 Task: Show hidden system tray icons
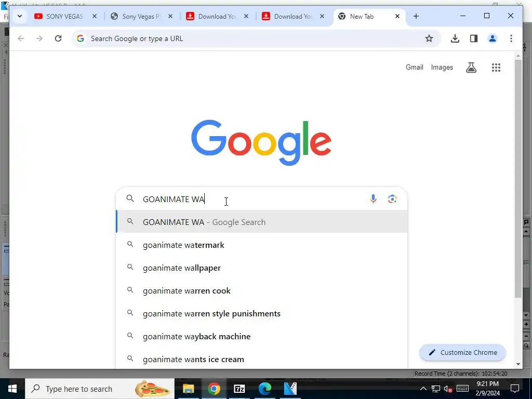click(423, 389)
